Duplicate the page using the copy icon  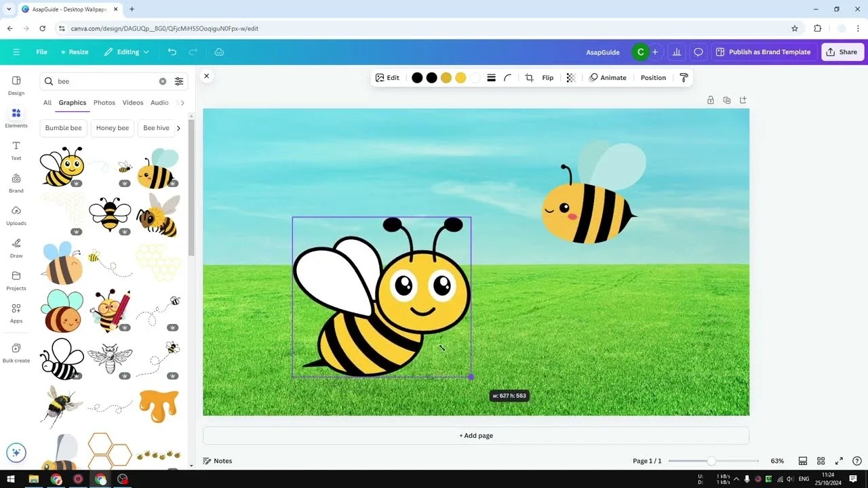[726, 99]
